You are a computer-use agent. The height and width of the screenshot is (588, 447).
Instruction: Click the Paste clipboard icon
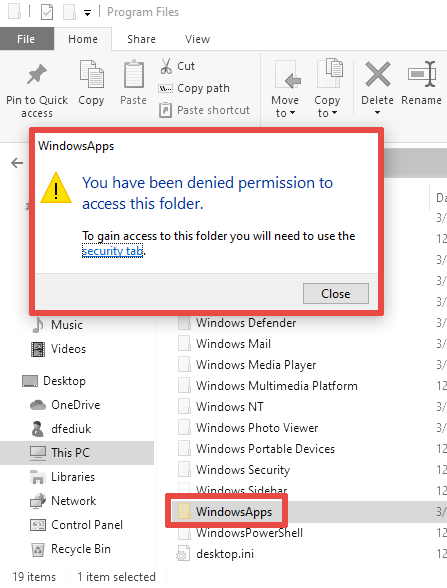point(134,74)
